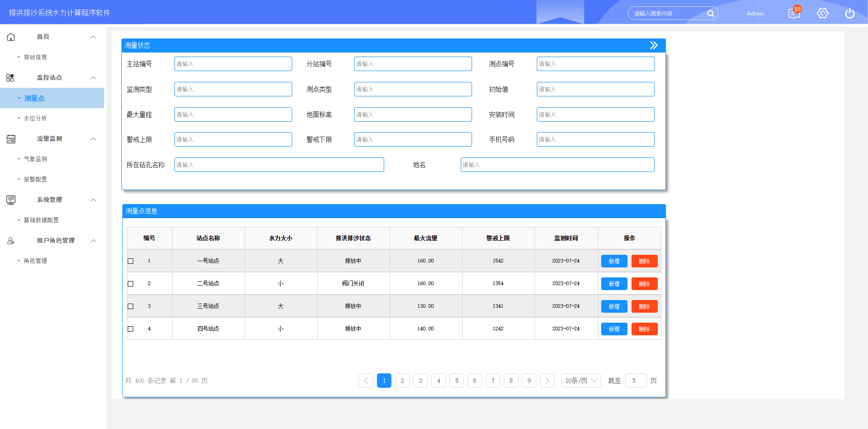Go to page 3
The width and height of the screenshot is (868, 429).
(x=420, y=381)
